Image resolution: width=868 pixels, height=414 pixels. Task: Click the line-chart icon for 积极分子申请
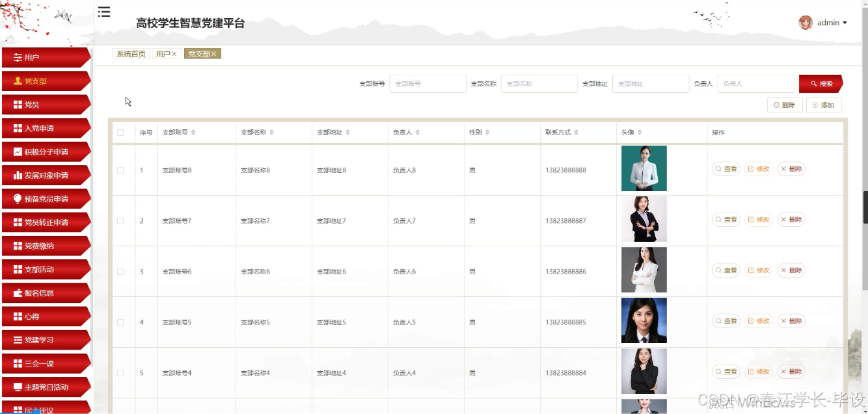click(x=18, y=151)
